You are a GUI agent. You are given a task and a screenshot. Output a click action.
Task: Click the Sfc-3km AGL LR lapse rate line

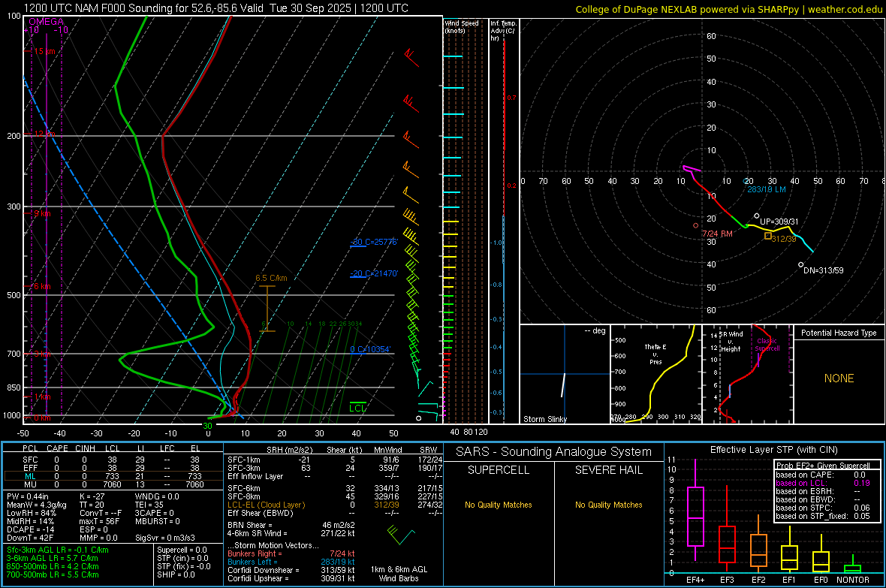click(x=58, y=550)
